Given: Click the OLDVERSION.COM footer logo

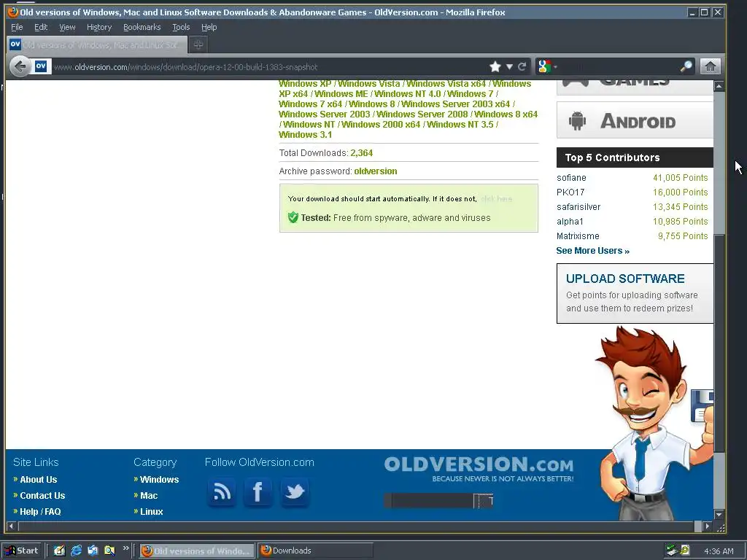Looking at the screenshot, I should 479,468.
